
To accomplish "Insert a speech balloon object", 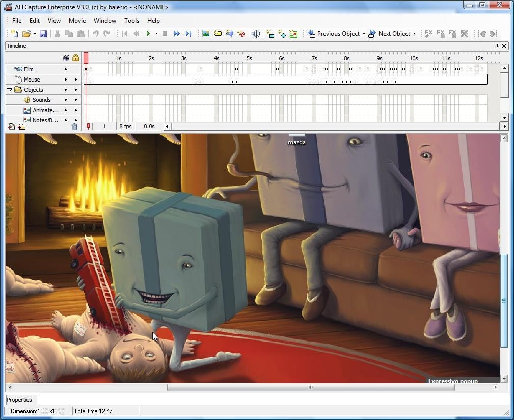I will coord(229,34).
